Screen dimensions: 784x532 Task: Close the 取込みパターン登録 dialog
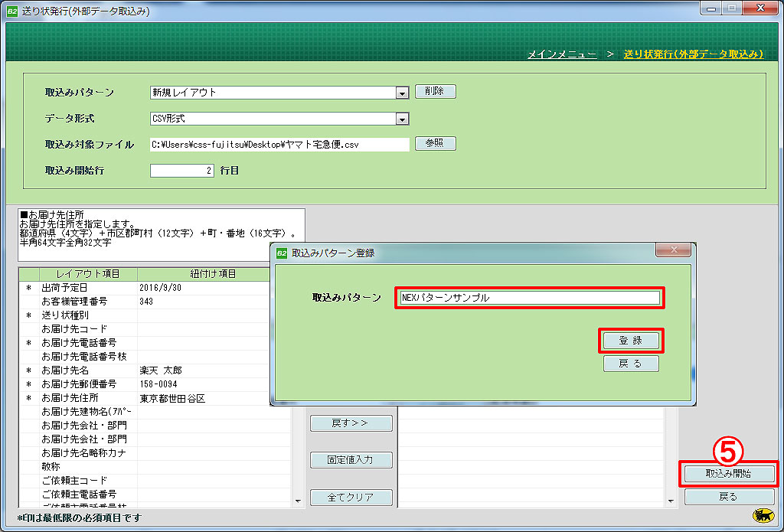[674, 250]
